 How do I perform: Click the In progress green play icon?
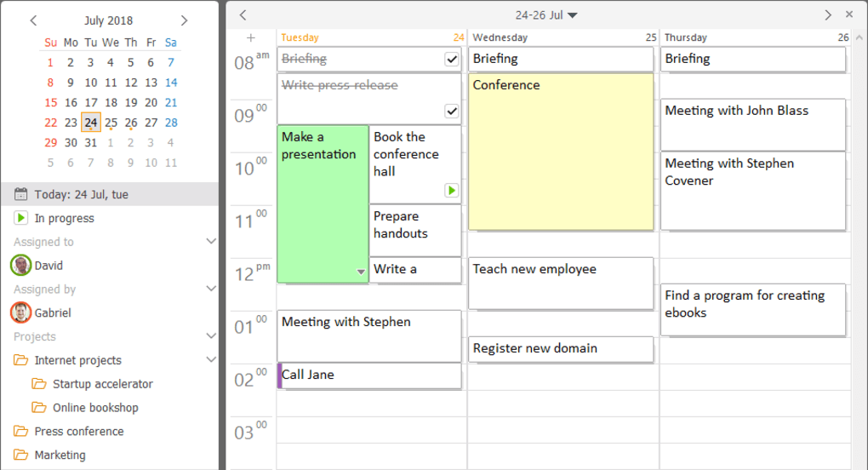point(21,218)
